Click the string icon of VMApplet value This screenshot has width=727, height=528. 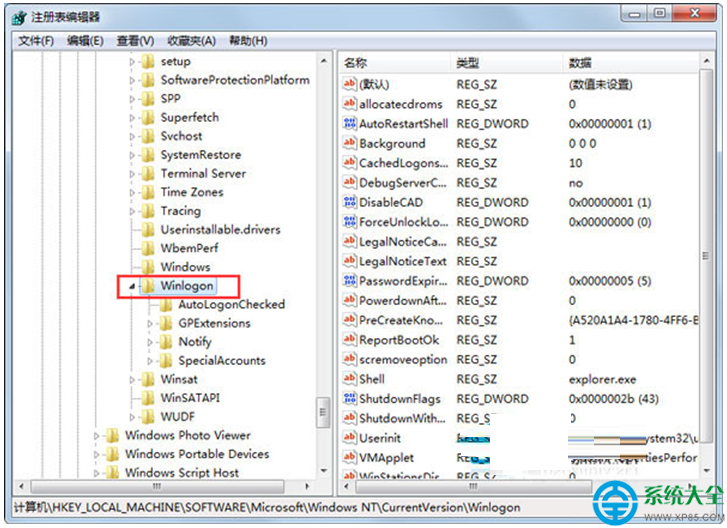tap(350, 457)
